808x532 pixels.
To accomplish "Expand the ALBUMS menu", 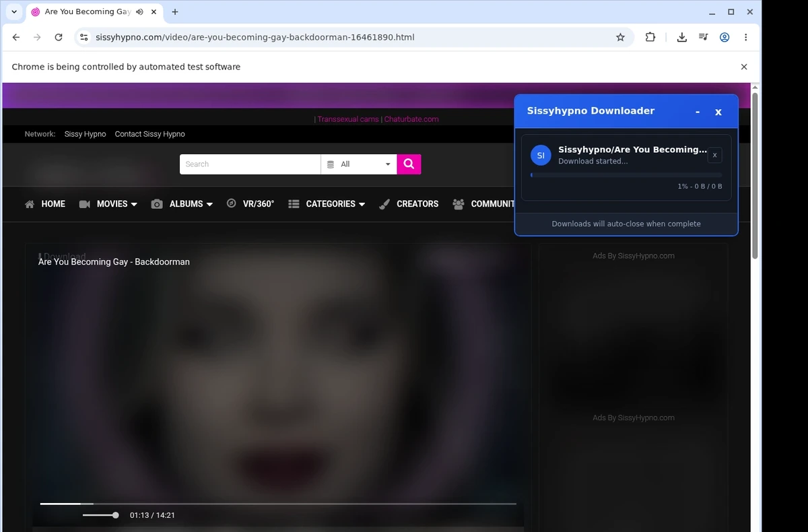I will click(182, 204).
